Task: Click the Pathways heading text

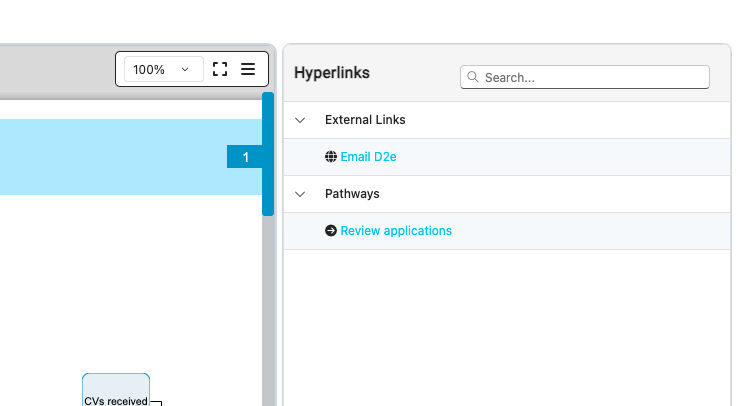Action: point(352,194)
